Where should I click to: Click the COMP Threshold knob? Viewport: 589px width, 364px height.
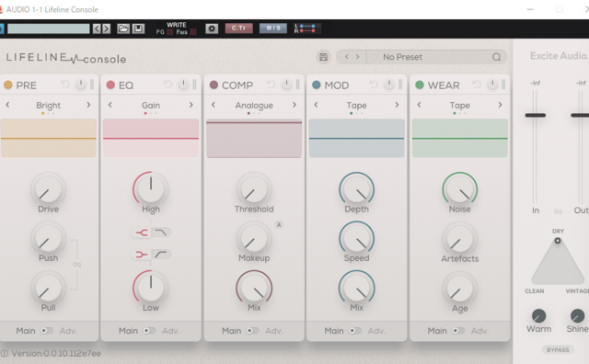[x=254, y=190]
